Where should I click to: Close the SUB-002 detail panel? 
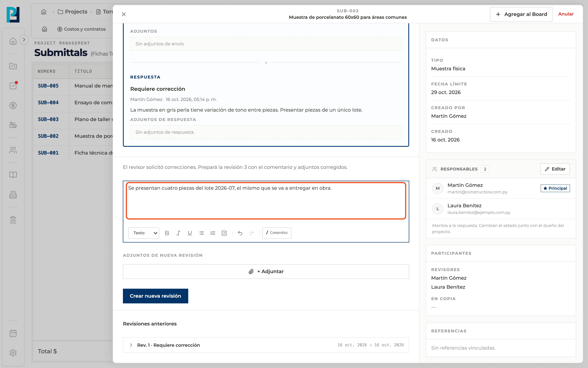[124, 14]
